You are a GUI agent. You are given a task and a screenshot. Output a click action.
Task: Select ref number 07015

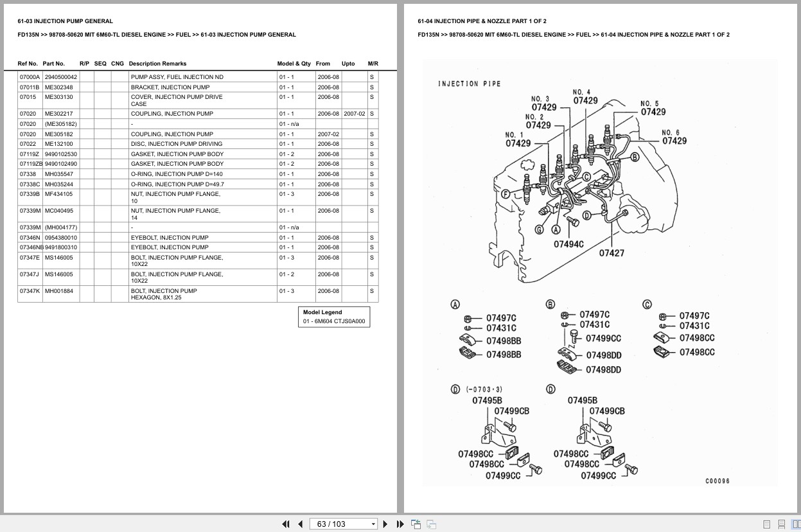click(28, 97)
